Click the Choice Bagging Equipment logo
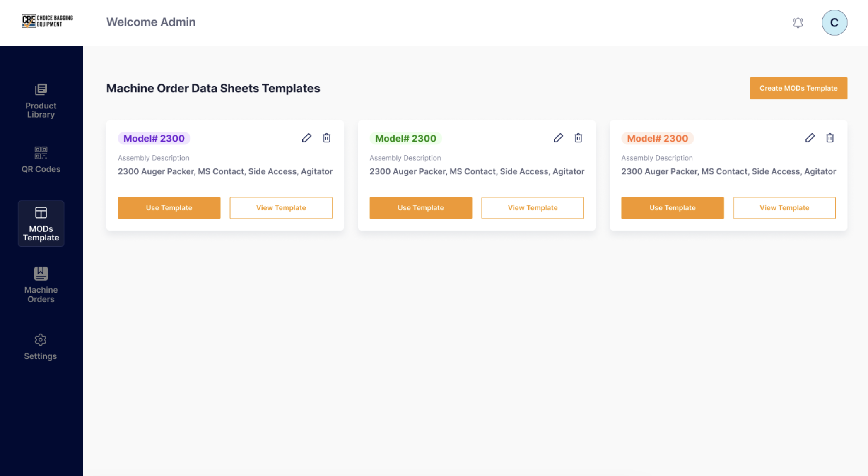The height and width of the screenshot is (476, 868). coord(47,21)
